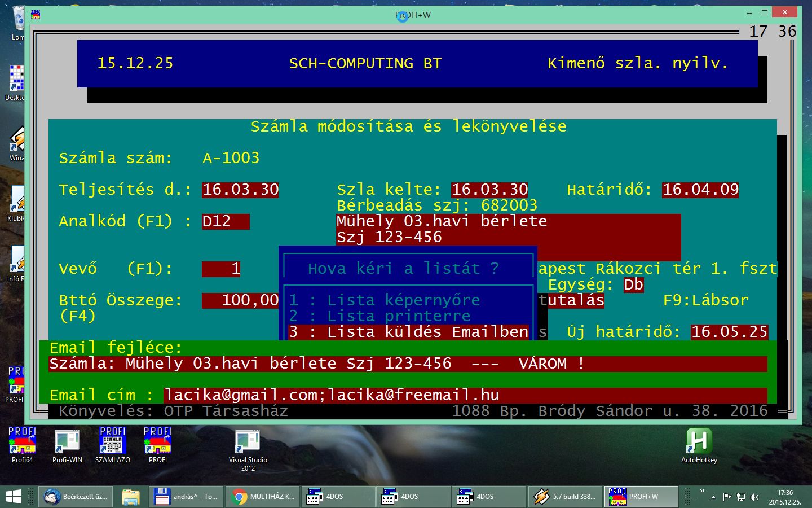
Task: Open the taskbar clock showing 17:36
Action: [x=784, y=497]
